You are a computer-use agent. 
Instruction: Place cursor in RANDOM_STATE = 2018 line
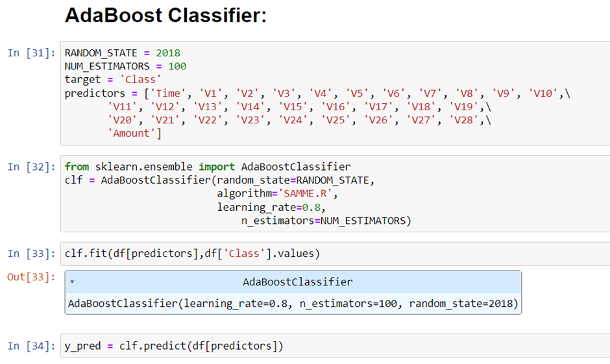tap(123, 53)
